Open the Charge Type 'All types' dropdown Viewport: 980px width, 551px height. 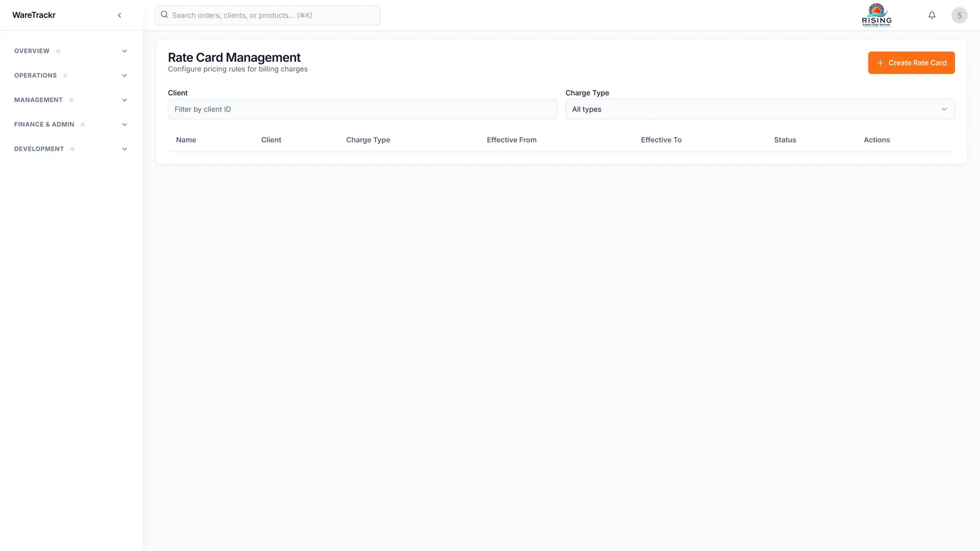click(x=759, y=109)
